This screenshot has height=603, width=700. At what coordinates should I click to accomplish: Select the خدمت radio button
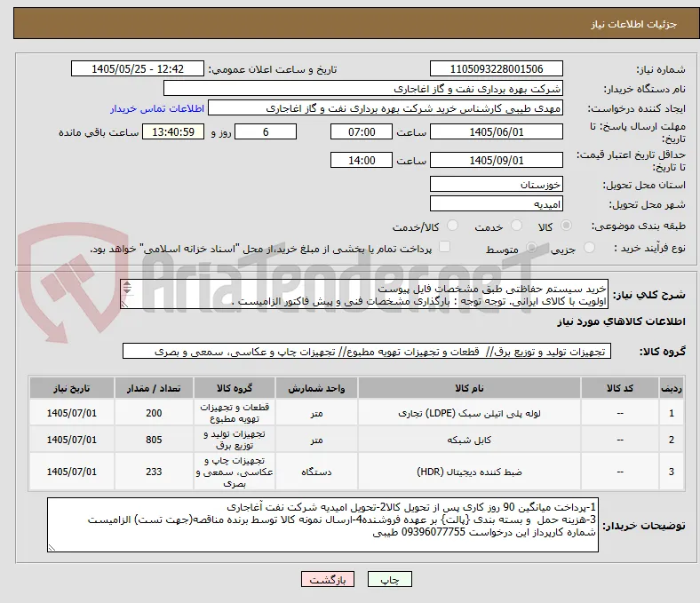[x=516, y=226]
